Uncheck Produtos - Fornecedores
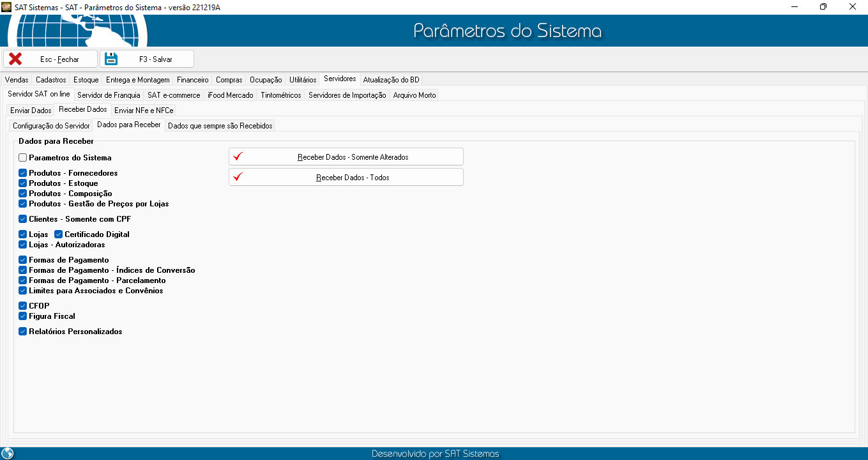The height and width of the screenshot is (460, 868). click(23, 173)
